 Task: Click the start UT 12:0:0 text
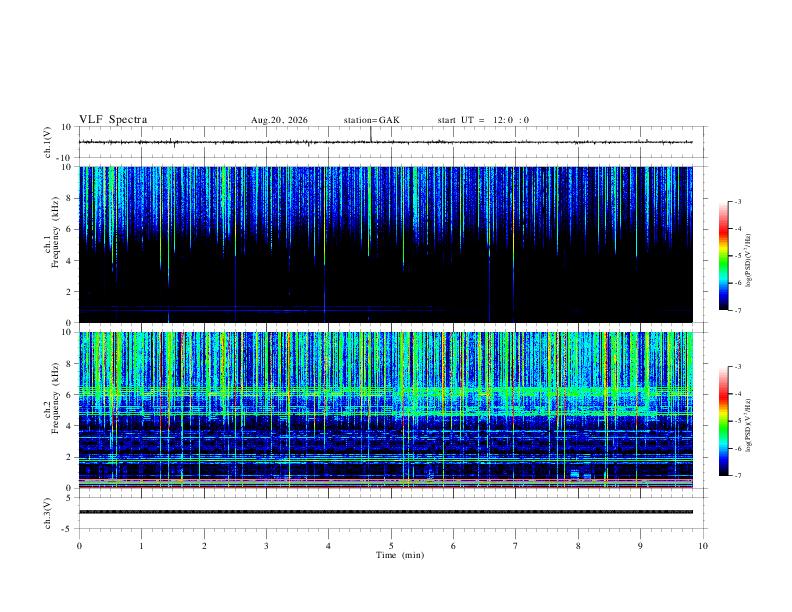coord(483,120)
